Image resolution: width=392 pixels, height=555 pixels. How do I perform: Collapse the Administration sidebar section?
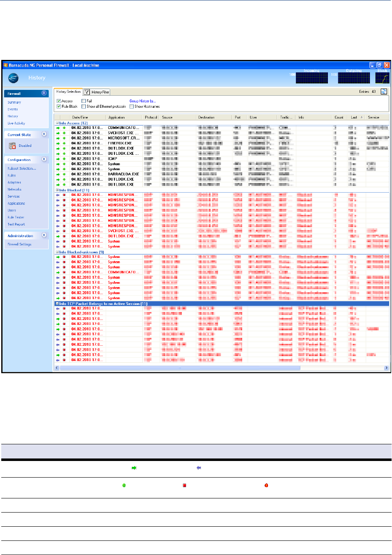45,235
